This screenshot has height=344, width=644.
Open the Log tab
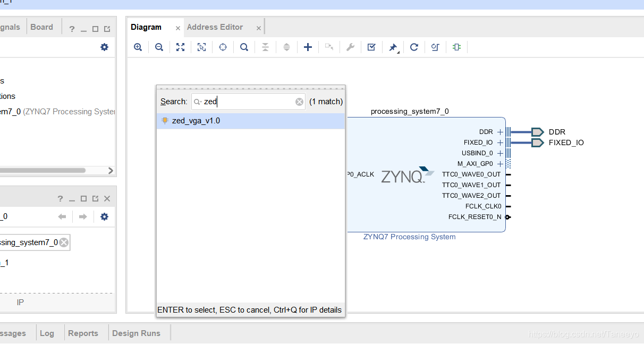(47, 333)
